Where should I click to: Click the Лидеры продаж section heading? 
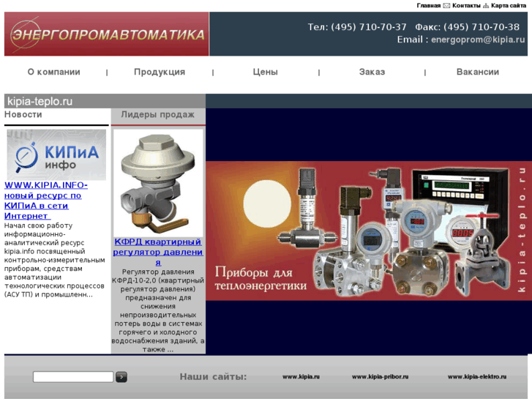(x=158, y=114)
